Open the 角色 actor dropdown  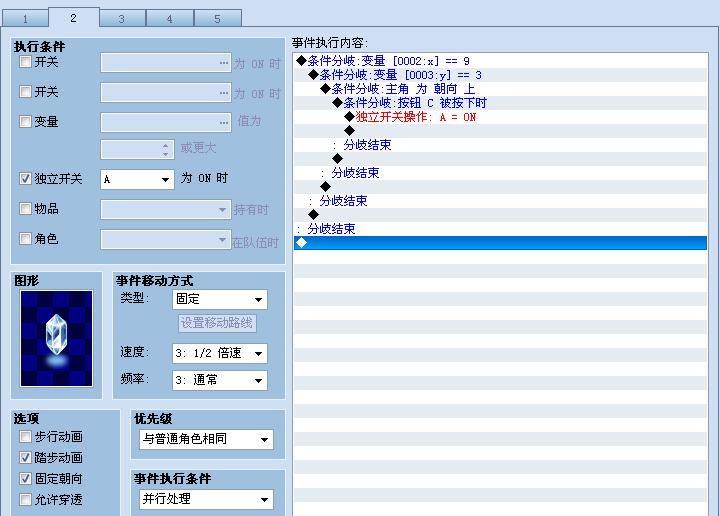(166, 240)
